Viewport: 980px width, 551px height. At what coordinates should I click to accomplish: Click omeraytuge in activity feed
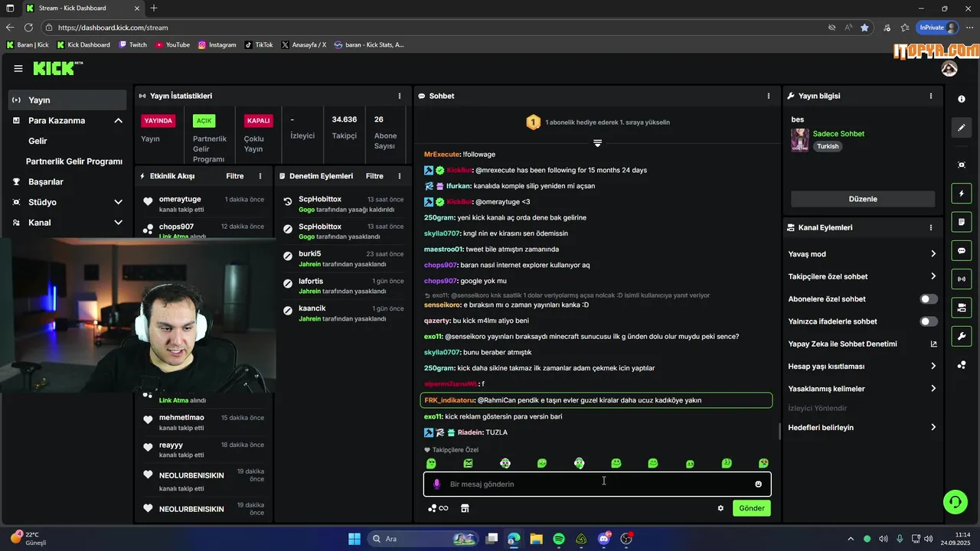[x=180, y=199]
